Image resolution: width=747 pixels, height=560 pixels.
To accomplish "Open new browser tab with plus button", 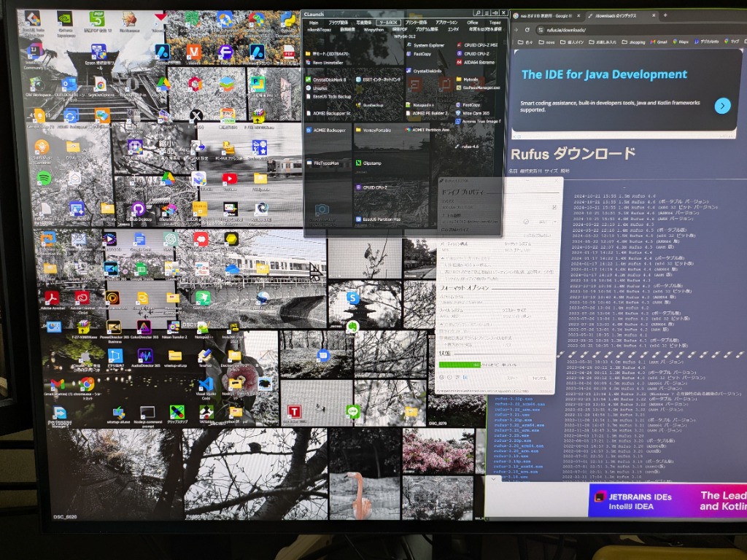I will coord(665,16).
